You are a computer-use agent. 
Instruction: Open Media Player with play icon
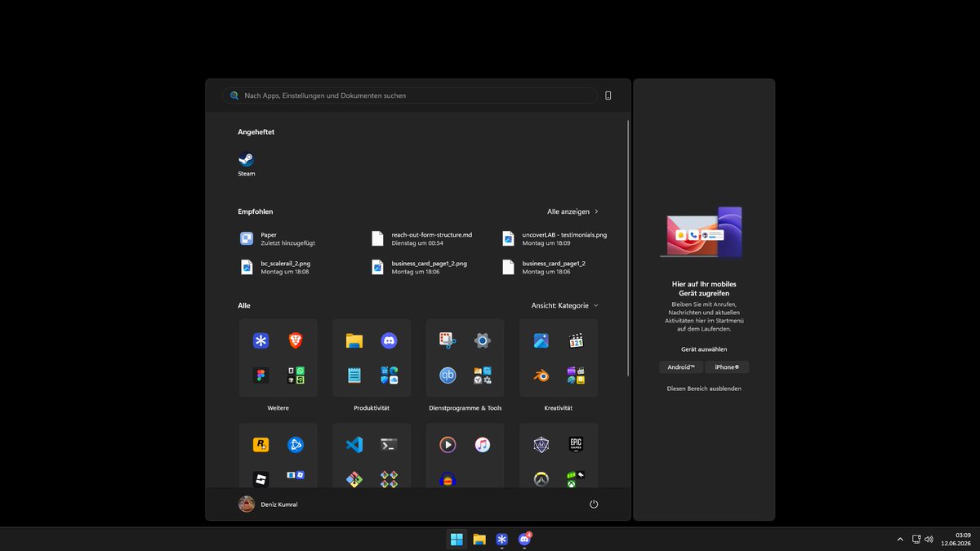coord(448,445)
